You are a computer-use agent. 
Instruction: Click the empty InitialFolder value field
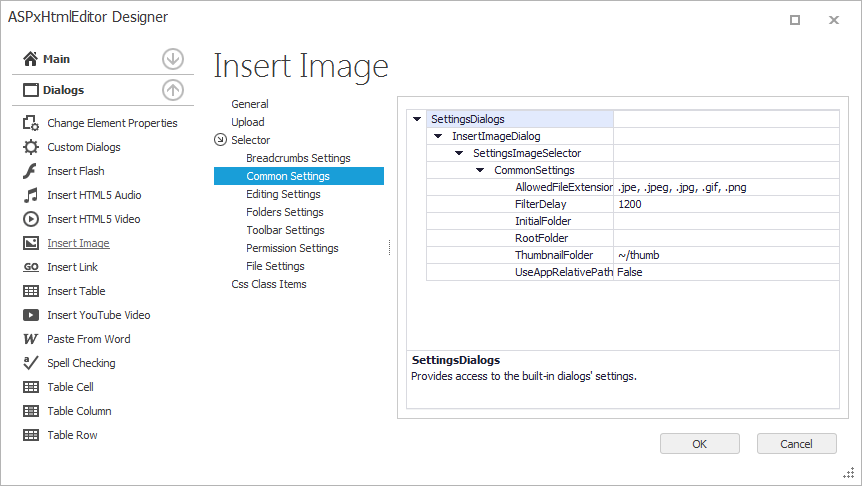pyautogui.click(x=726, y=221)
